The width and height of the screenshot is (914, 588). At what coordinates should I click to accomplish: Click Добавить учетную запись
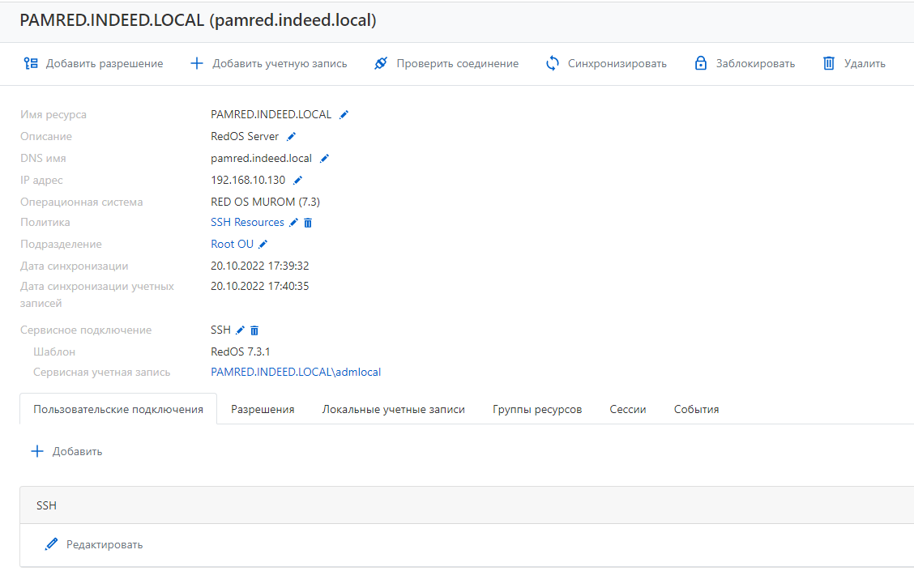click(x=269, y=63)
